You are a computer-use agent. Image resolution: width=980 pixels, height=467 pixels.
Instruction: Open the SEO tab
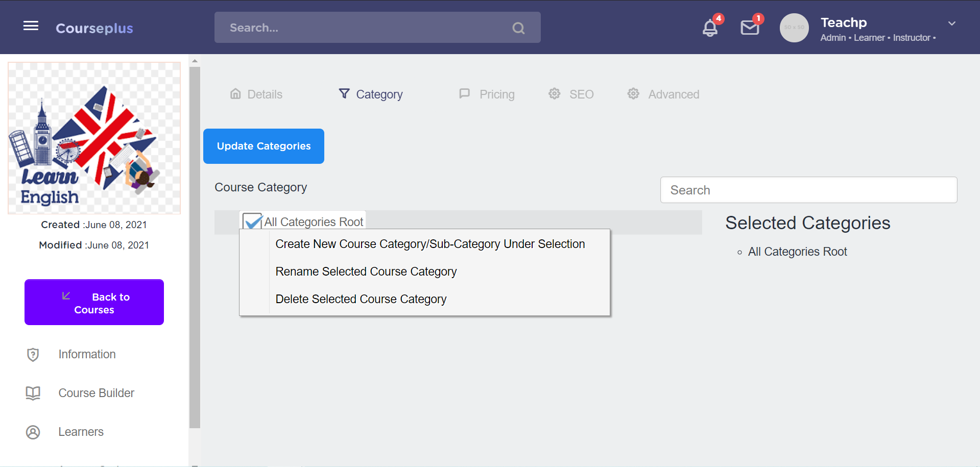[x=571, y=94]
